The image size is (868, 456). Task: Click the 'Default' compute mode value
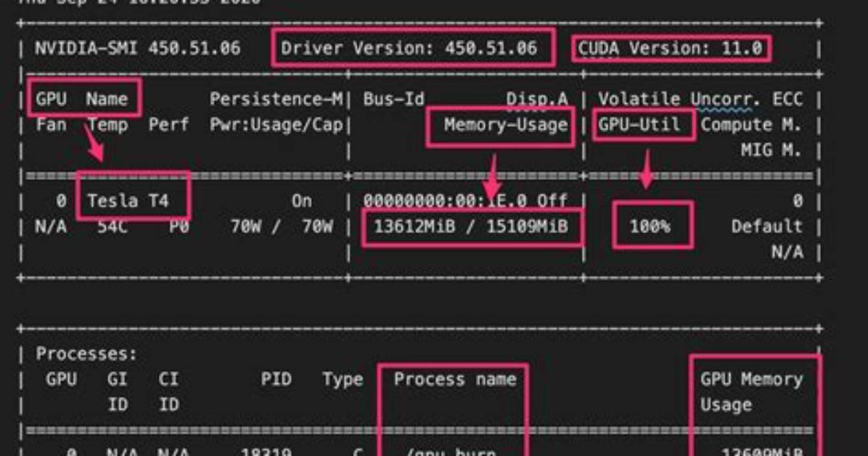click(x=766, y=226)
